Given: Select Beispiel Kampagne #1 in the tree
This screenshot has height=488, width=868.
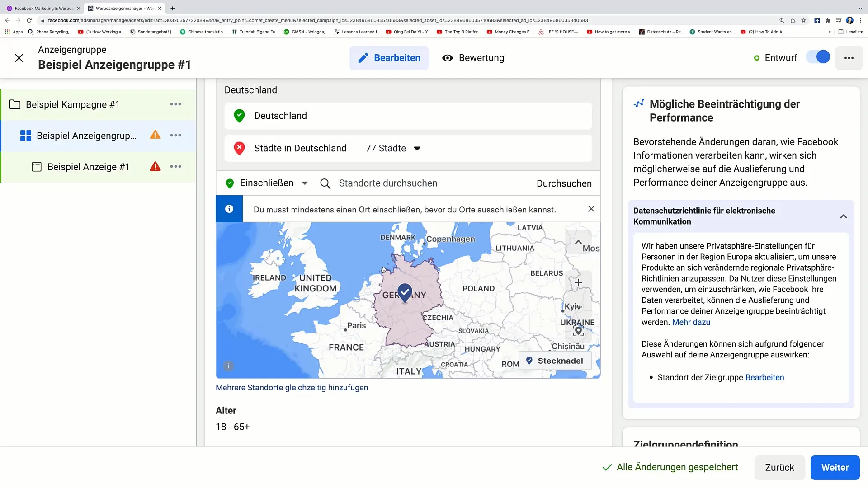Looking at the screenshot, I should (x=73, y=104).
